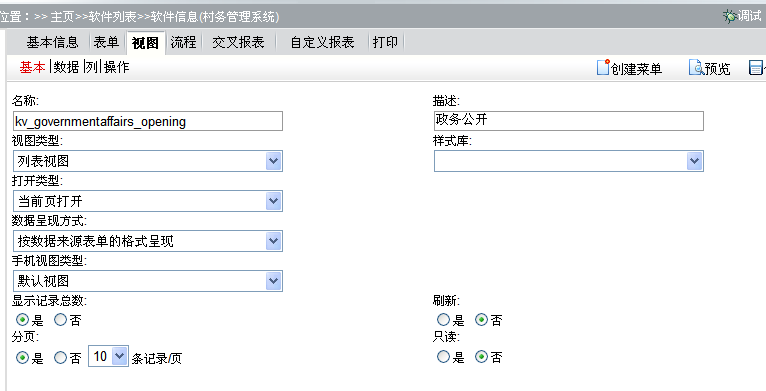This screenshot has height=391, width=766.
Task: Open the 数据 sub-tab
Action: click(x=66, y=67)
